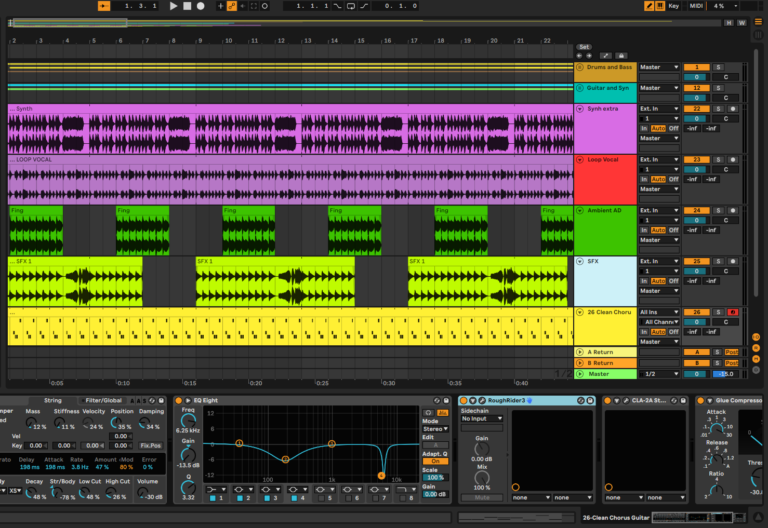This screenshot has width=768, height=528.
Task: Enable the punch-out switch
Action: pos(364,6)
